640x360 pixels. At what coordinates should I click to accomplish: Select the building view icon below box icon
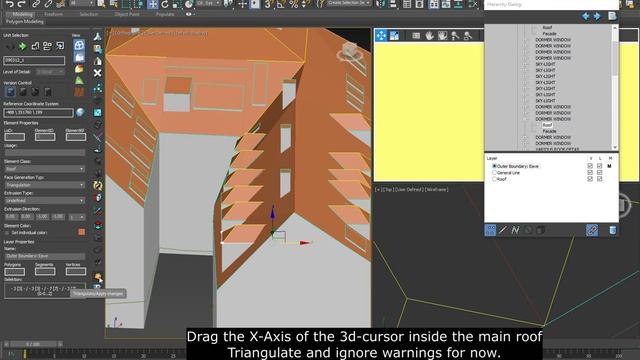click(x=79, y=57)
